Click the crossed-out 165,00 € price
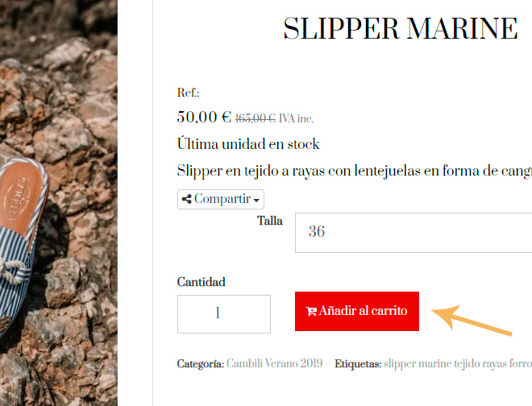Viewport: 532px width, 406px height. (256, 118)
